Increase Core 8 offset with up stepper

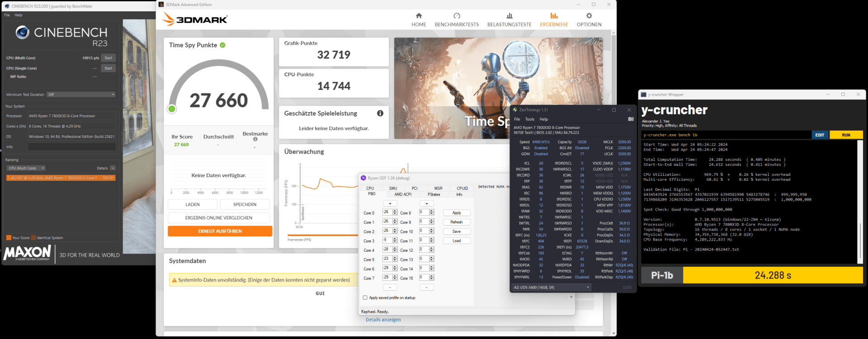coord(432,211)
